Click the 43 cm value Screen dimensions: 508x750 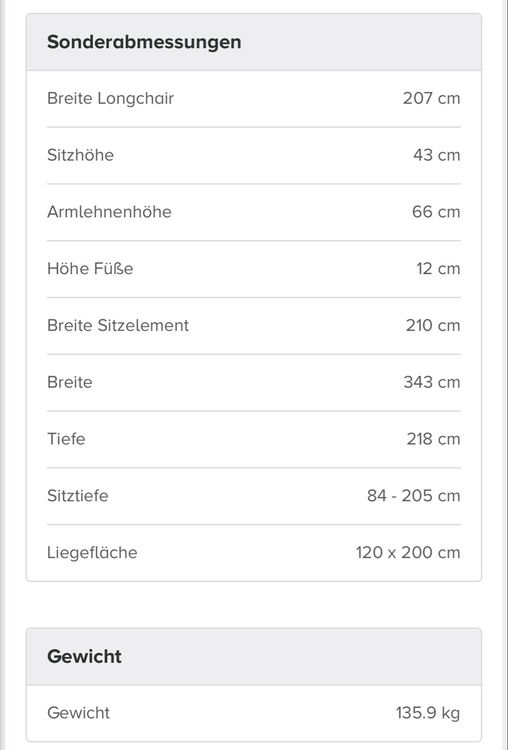(437, 155)
